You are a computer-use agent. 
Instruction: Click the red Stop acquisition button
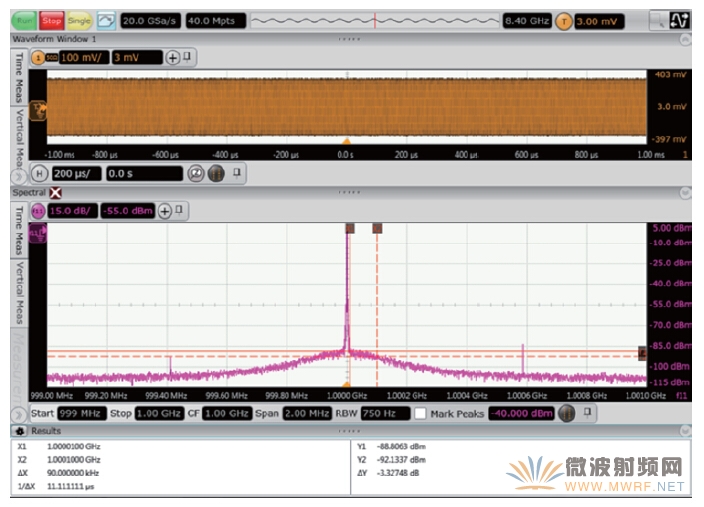(51, 21)
